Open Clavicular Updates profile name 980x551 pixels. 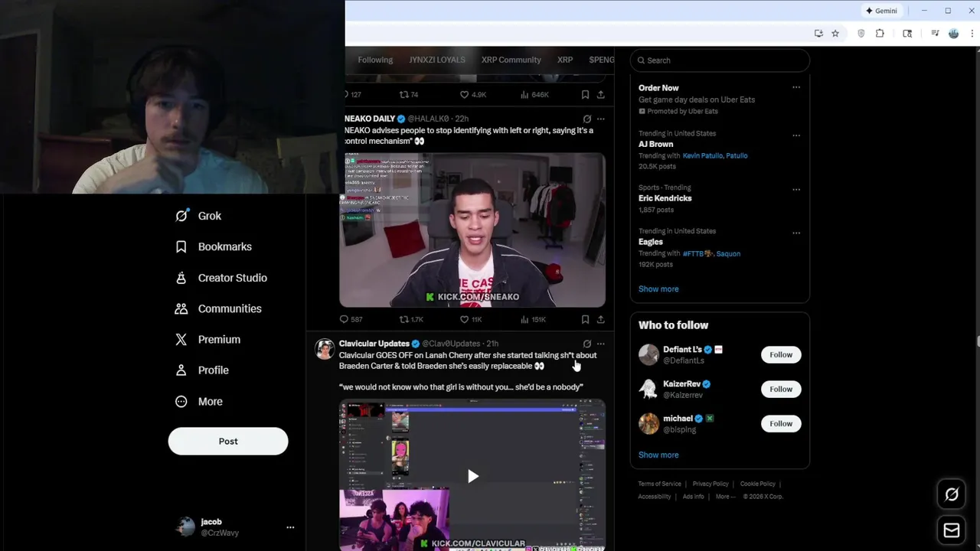click(374, 344)
